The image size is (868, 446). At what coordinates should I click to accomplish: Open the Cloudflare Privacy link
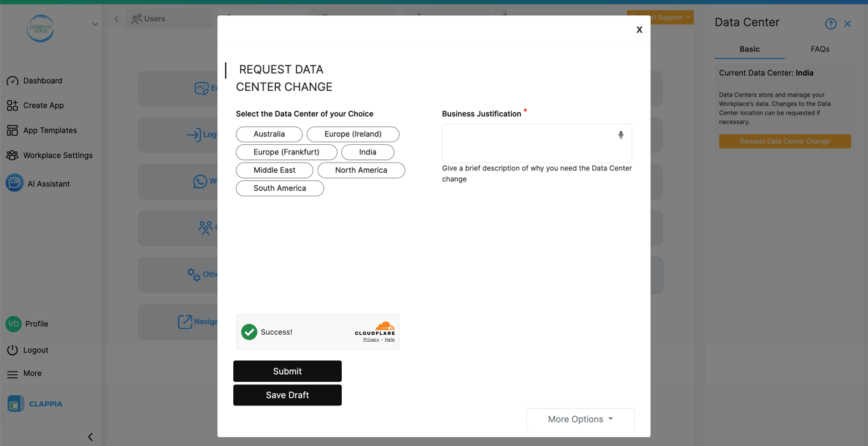pos(371,339)
